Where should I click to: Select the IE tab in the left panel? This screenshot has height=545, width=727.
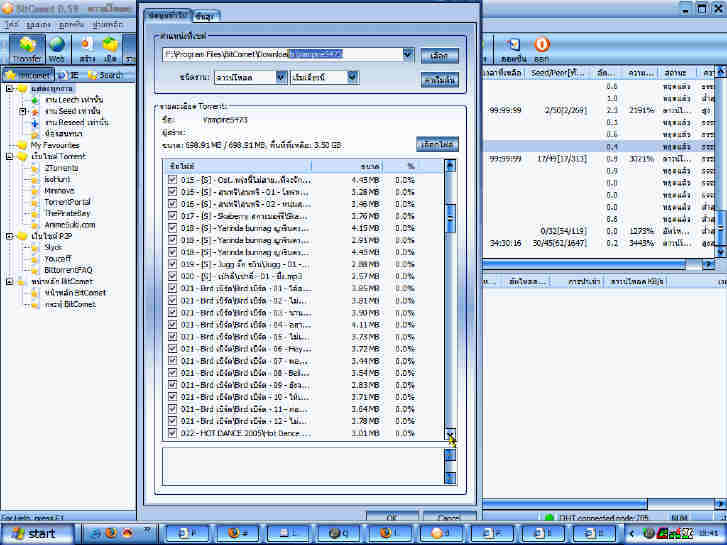pyautogui.click(x=70, y=75)
